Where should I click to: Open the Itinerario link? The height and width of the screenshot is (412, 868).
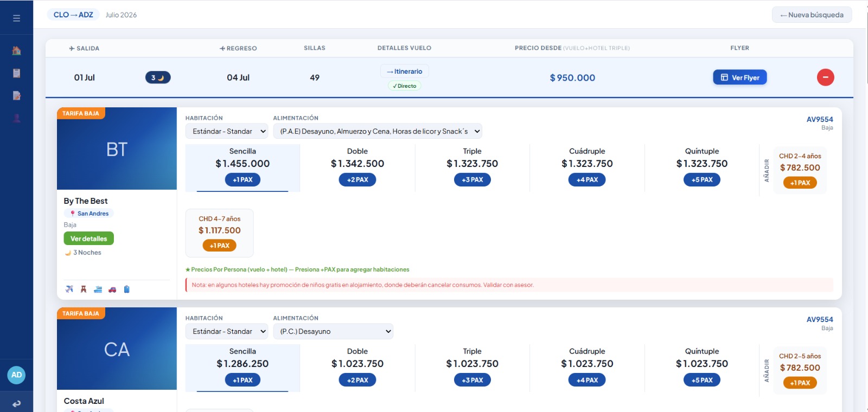(405, 72)
